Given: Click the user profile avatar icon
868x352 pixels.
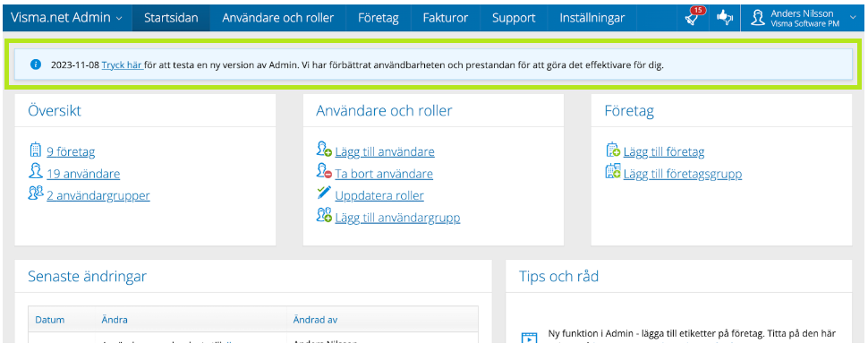Looking at the screenshot, I should coord(757,18).
